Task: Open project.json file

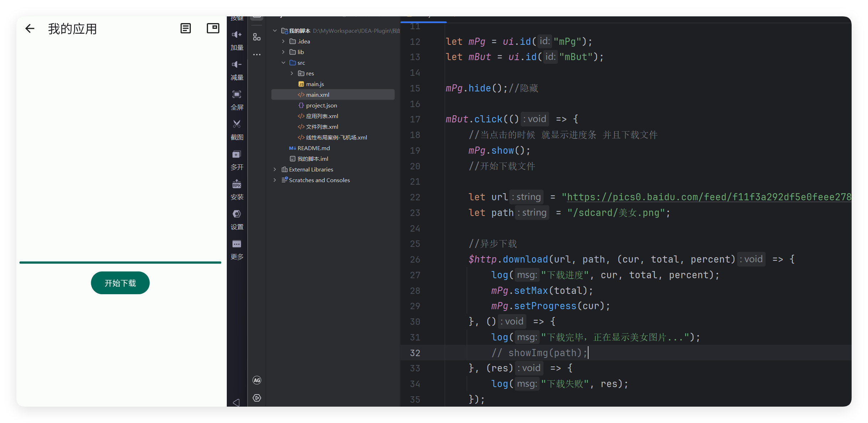Action: point(321,105)
